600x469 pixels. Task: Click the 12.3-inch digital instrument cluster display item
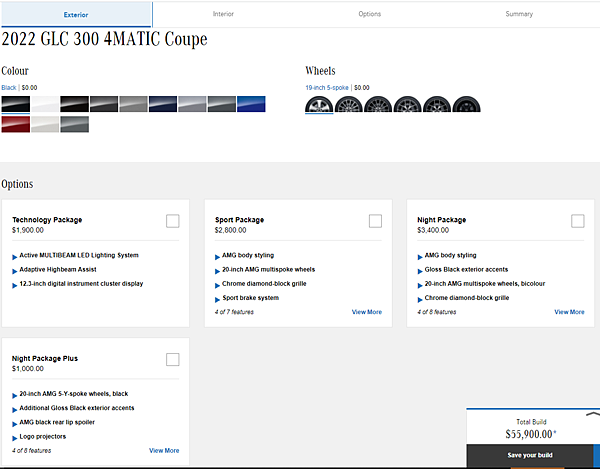point(81,283)
